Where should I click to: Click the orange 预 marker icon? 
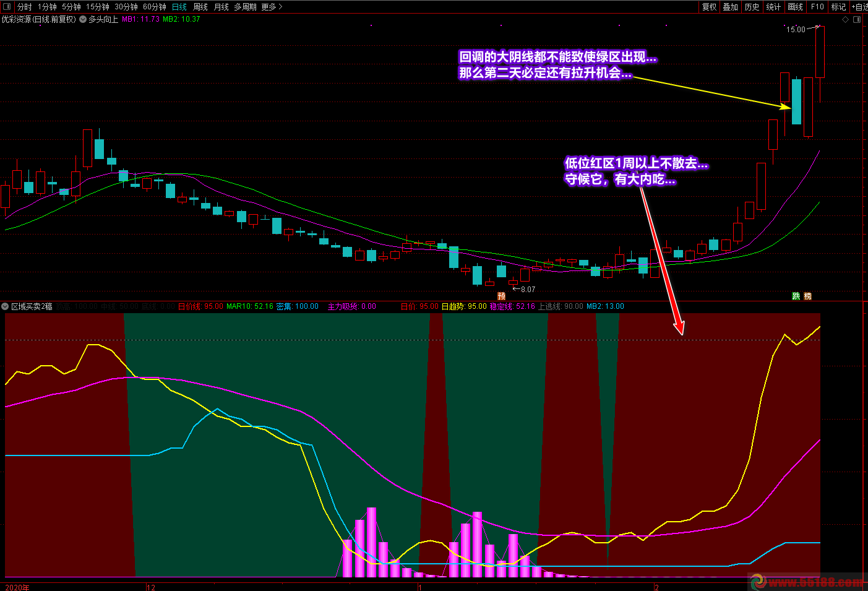pos(501,296)
